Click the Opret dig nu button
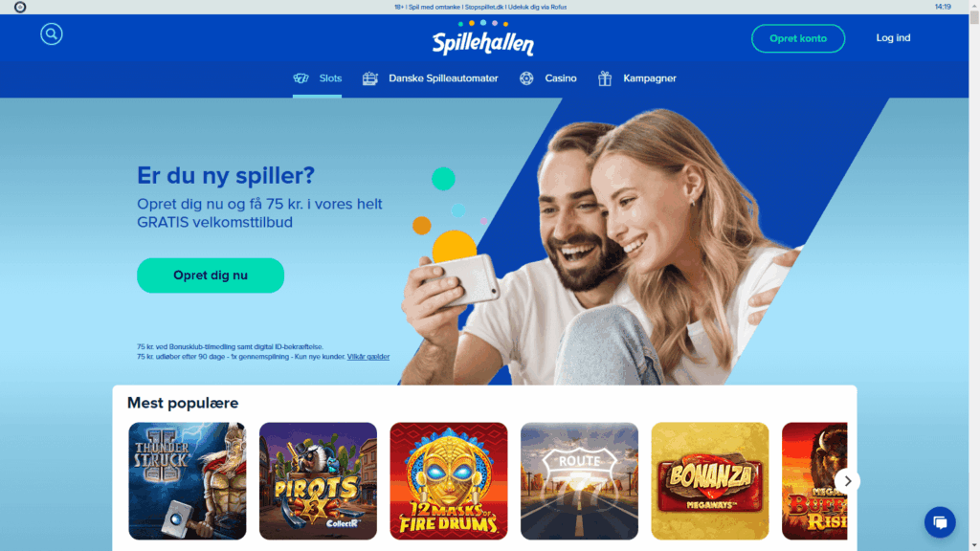Screen dimensions: 980x551 (x=211, y=275)
